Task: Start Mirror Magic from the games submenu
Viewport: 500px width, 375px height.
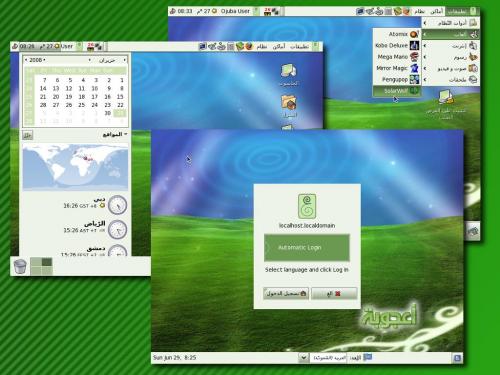Action: point(397,68)
